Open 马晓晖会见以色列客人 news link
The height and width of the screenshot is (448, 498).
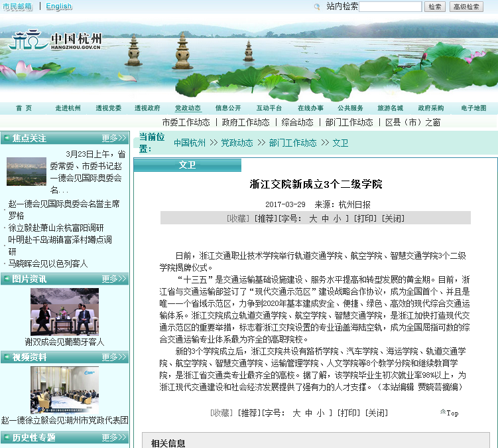48,263
